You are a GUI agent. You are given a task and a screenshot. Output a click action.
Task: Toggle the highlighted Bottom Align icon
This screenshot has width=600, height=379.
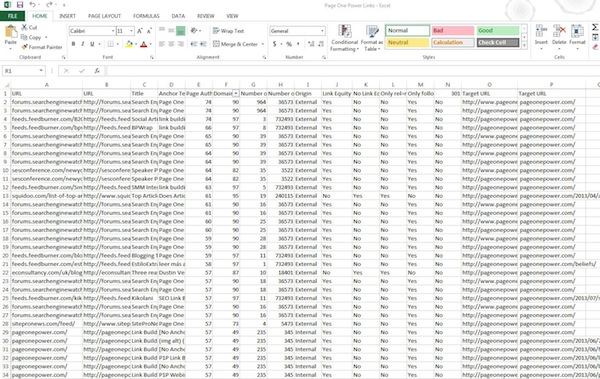181,31
